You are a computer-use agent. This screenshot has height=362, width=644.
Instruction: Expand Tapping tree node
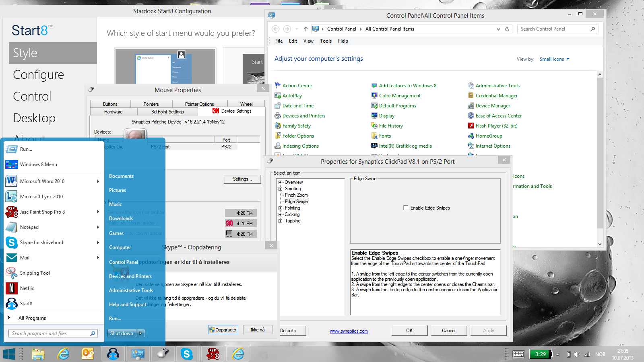tap(281, 221)
